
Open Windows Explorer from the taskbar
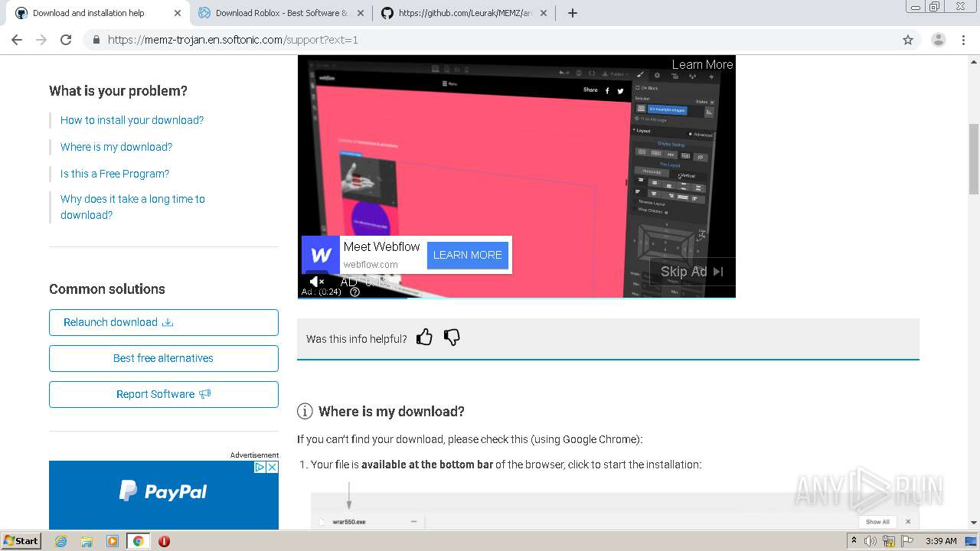(87, 541)
